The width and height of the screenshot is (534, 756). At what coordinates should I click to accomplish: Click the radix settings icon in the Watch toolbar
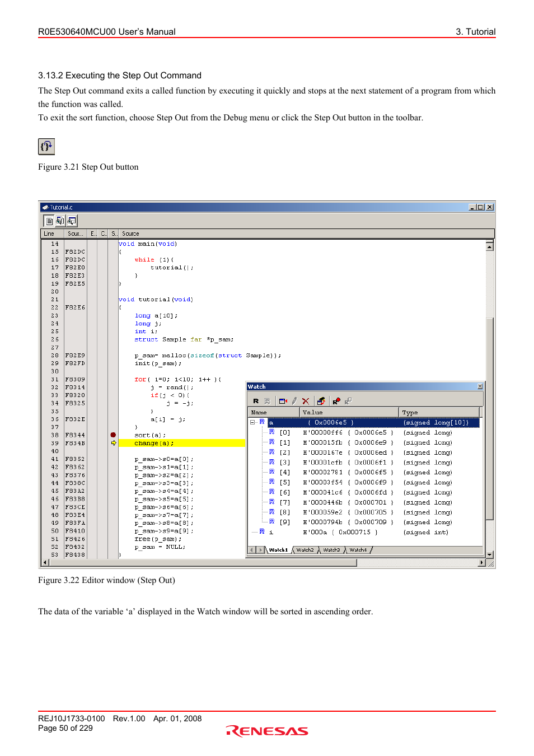pos(321,401)
